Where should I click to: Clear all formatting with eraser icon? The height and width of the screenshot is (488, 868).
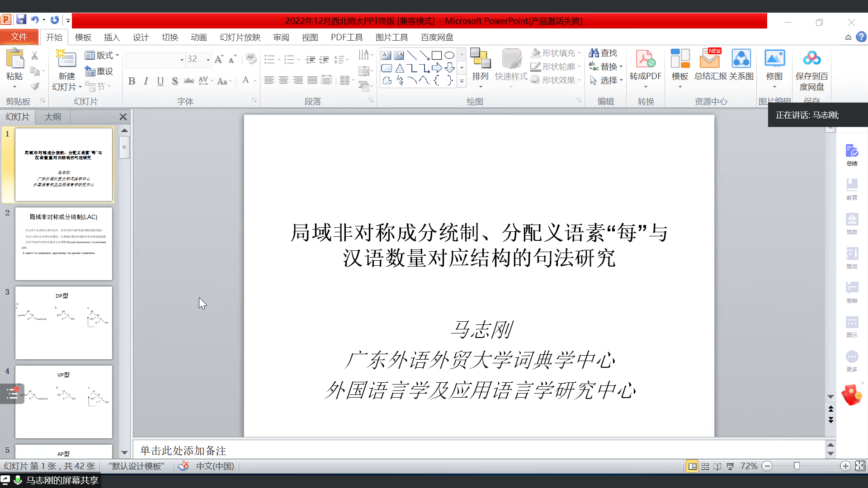pyautogui.click(x=251, y=59)
